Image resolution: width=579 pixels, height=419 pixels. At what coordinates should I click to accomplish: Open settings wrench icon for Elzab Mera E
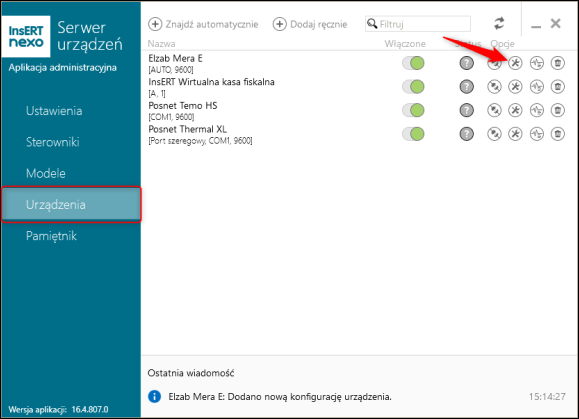515,63
